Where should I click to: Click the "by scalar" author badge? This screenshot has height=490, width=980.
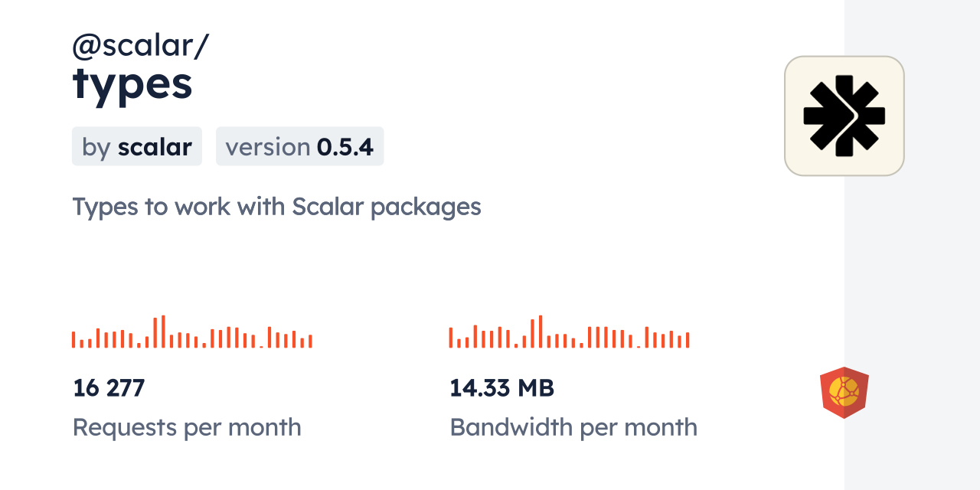(x=137, y=146)
